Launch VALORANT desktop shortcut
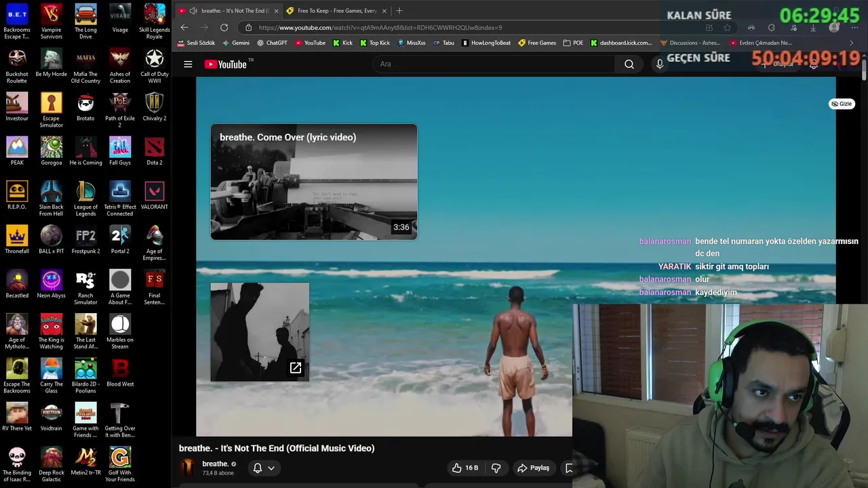Viewport: 868px width, 488px height. click(x=155, y=195)
